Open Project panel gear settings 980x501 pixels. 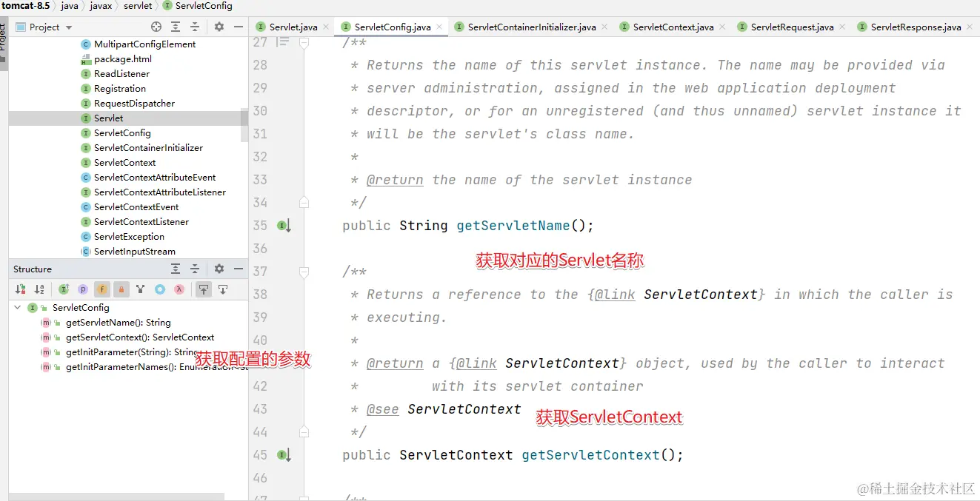coord(219,27)
